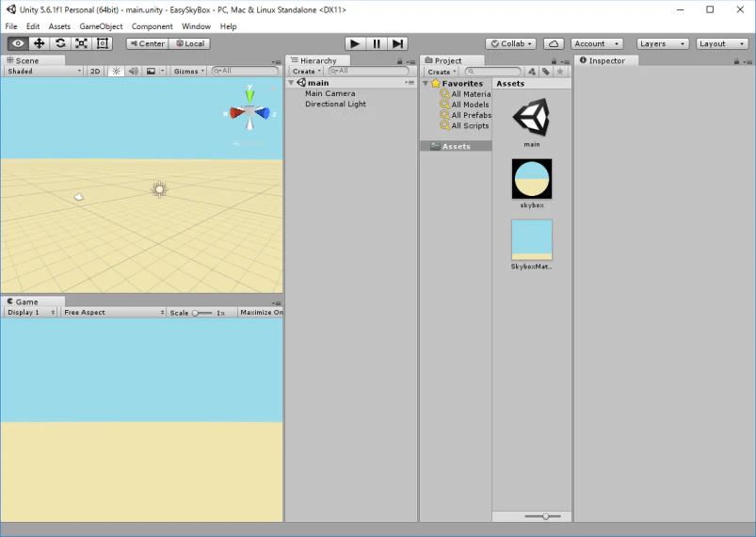Open main scene options menu in Hierarchy
756x537 pixels.
410,83
